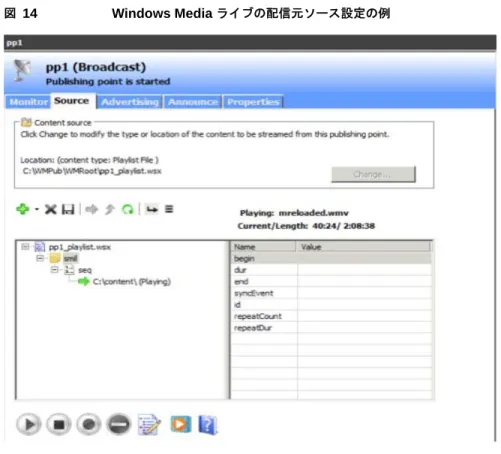Image resolution: width=501 pixels, height=454 pixels.
Task: Click the Name column header
Action: coord(263,247)
